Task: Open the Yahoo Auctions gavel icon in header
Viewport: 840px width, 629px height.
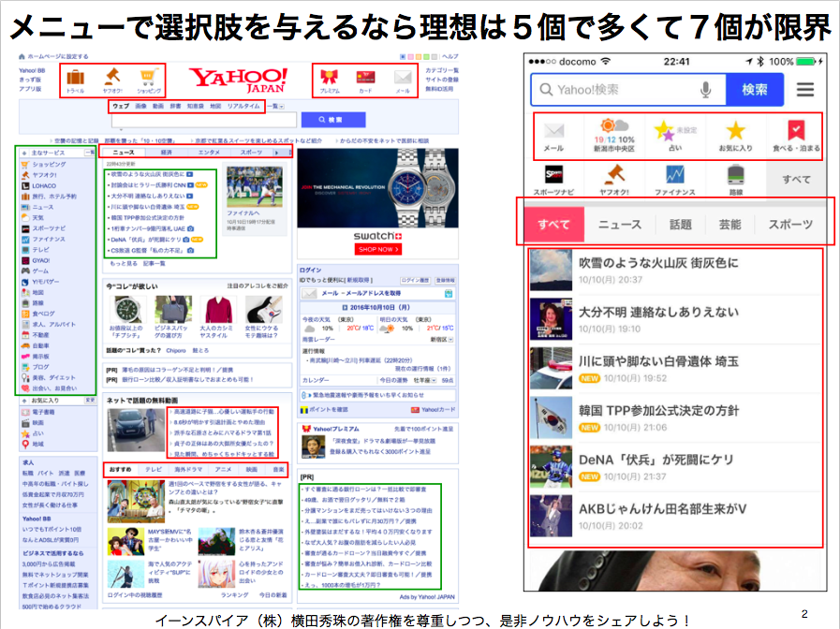Action: [x=112, y=76]
